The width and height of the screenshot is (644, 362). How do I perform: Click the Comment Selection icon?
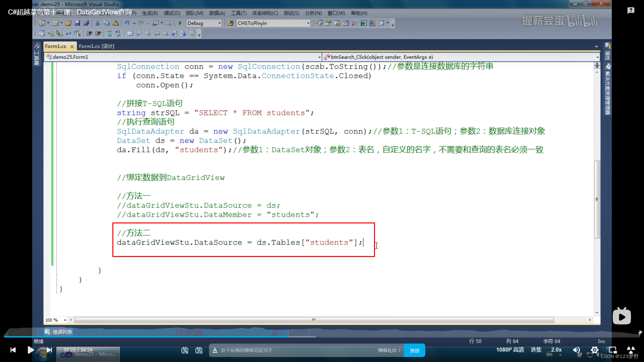click(109, 34)
